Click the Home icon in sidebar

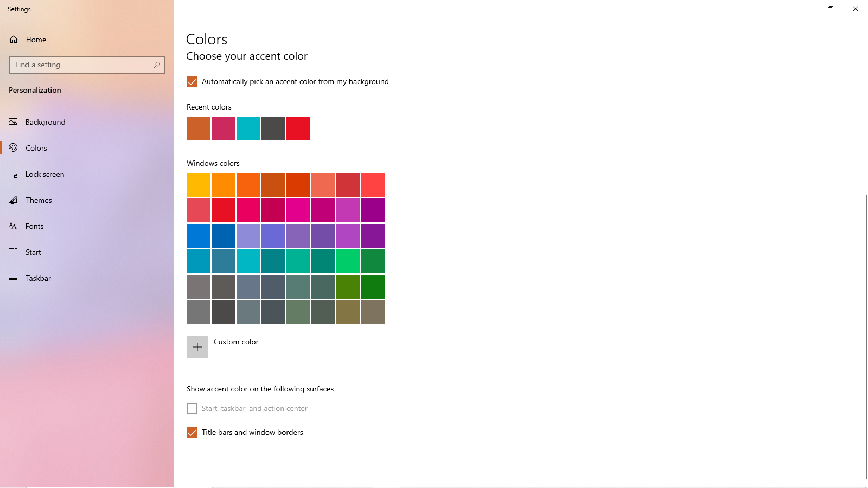pyautogui.click(x=14, y=40)
